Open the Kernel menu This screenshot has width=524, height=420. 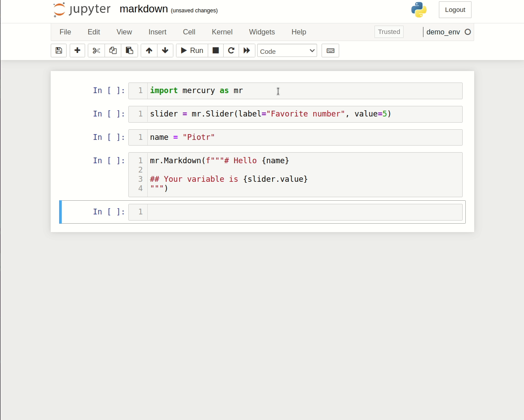(222, 32)
